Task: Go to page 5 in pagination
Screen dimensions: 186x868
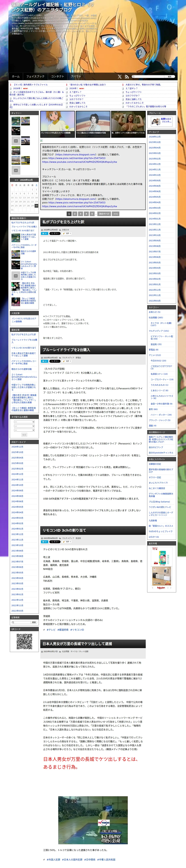Action: tap(92, 214)
